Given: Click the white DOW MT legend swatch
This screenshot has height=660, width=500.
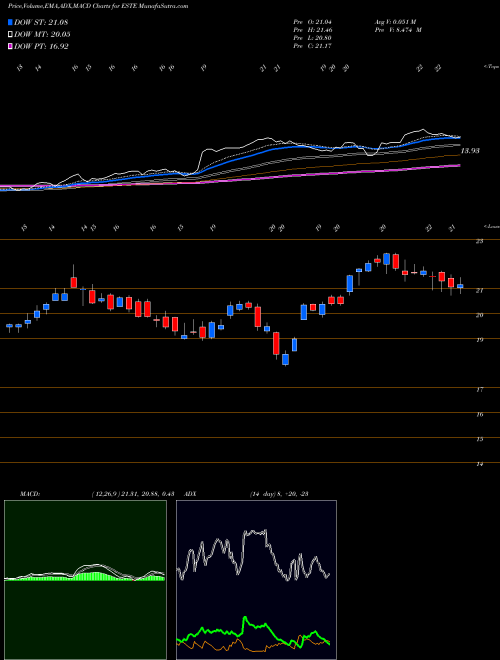Looking at the screenshot, I should pos(11,35).
